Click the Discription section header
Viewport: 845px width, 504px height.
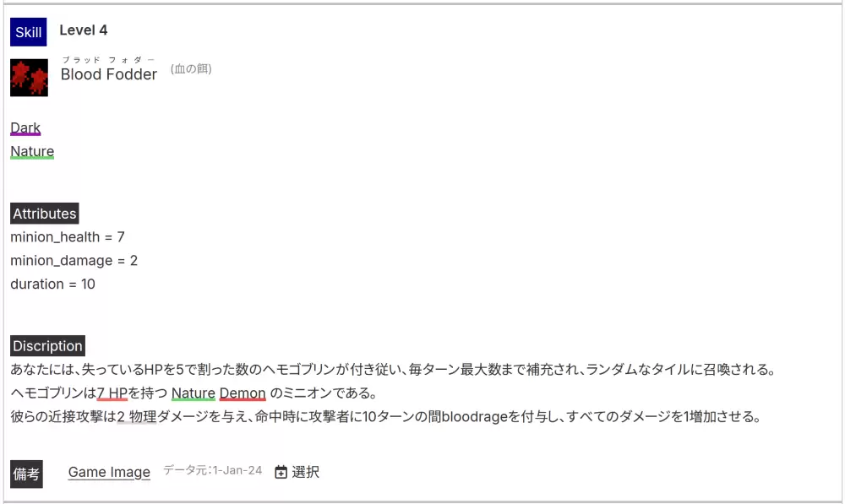pos(47,346)
